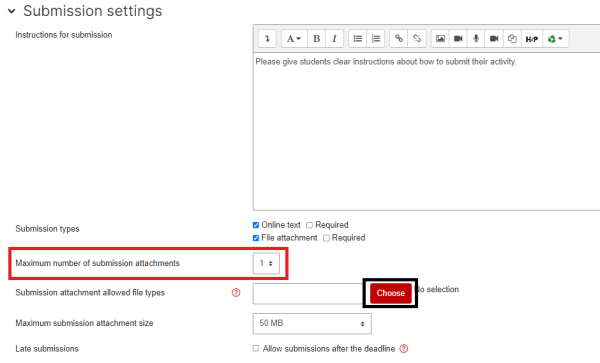The image size is (600, 363).
Task: Open maximum number of attachments dropdown
Action: tap(266, 263)
